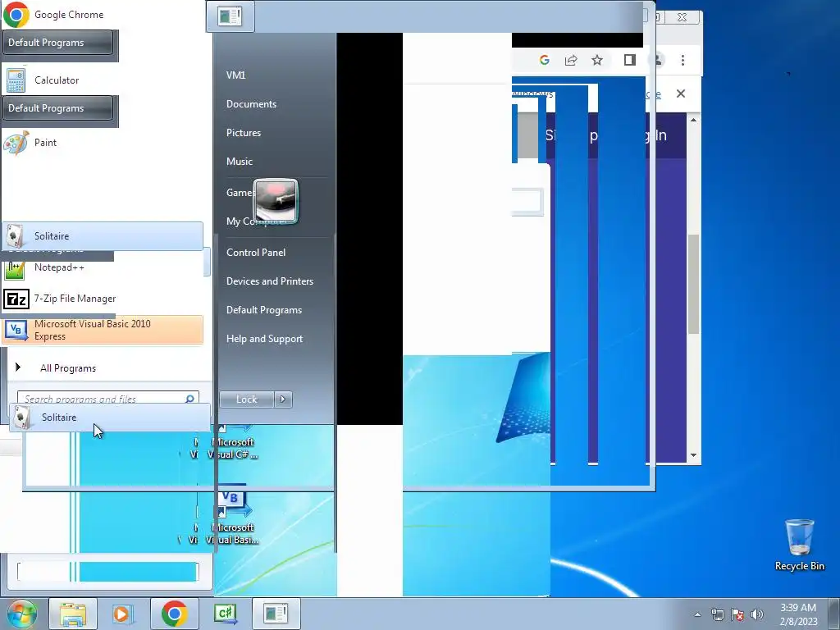Click the Chrome scrollbar up arrow
The image size is (840, 630).
(x=693, y=120)
